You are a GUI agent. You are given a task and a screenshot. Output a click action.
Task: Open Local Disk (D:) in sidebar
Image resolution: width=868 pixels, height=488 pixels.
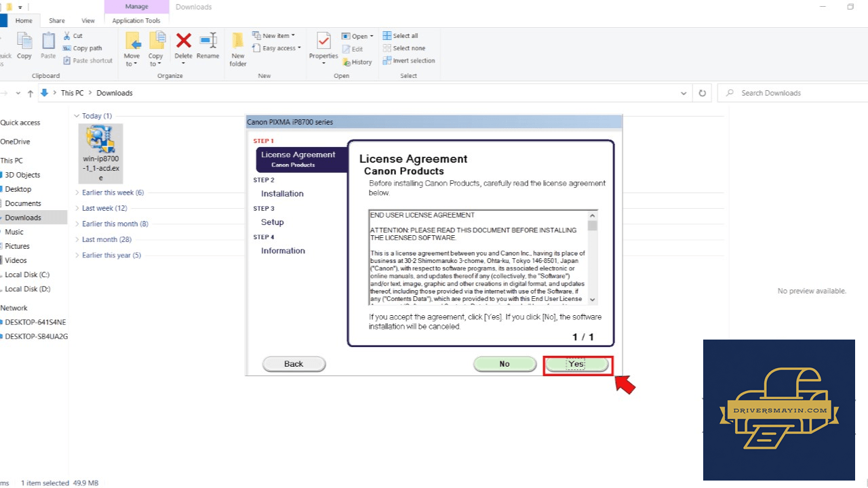coord(27,289)
